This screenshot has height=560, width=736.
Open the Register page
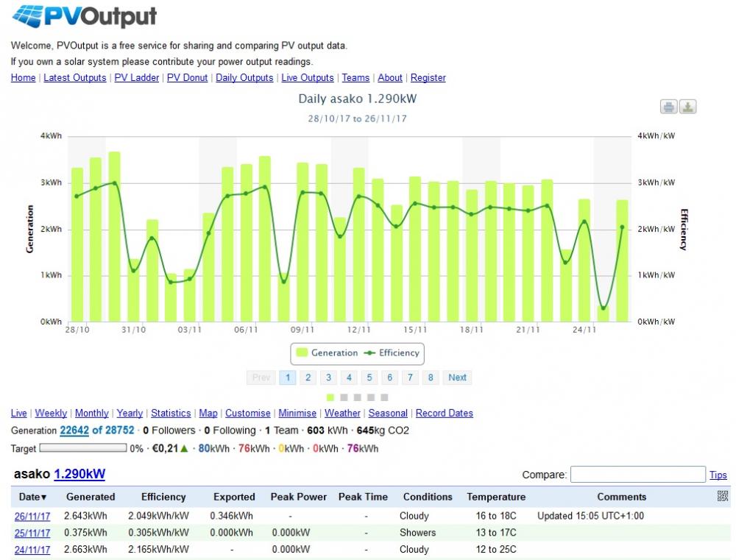[428, 77]
